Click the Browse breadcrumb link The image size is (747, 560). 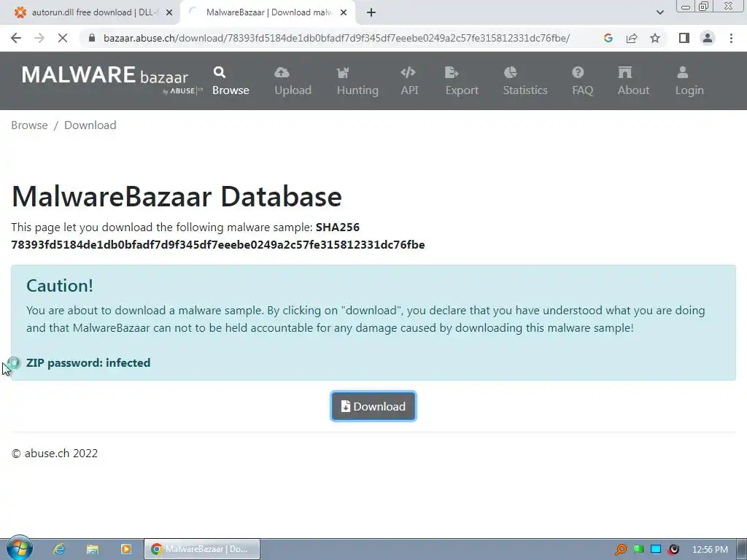tap(29, 125)
